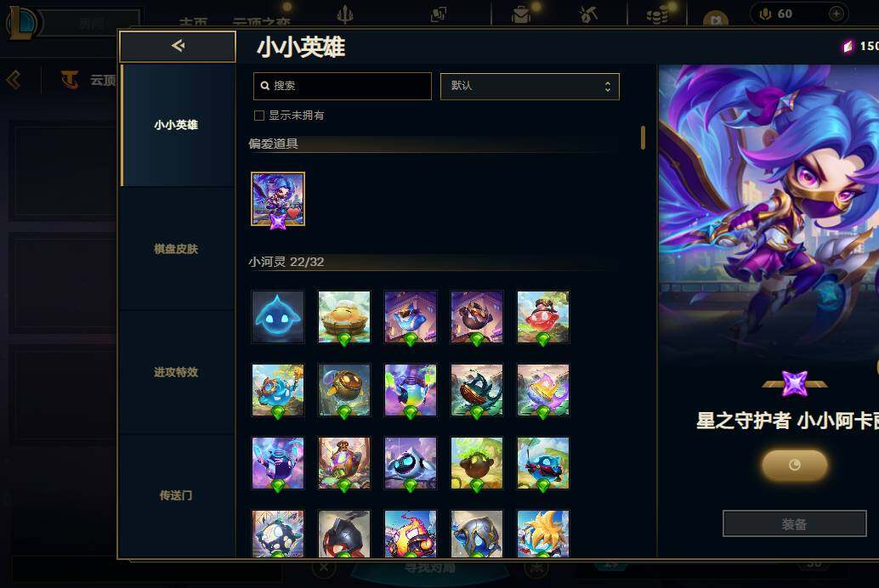Expand the 默认 sort dropdown
This screenshot has height=588, width=879.
(x=530, y=87)
